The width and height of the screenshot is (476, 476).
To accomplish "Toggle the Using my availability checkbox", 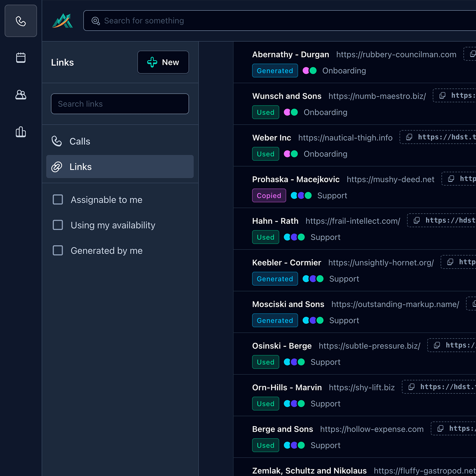I will tap(58, 225).
